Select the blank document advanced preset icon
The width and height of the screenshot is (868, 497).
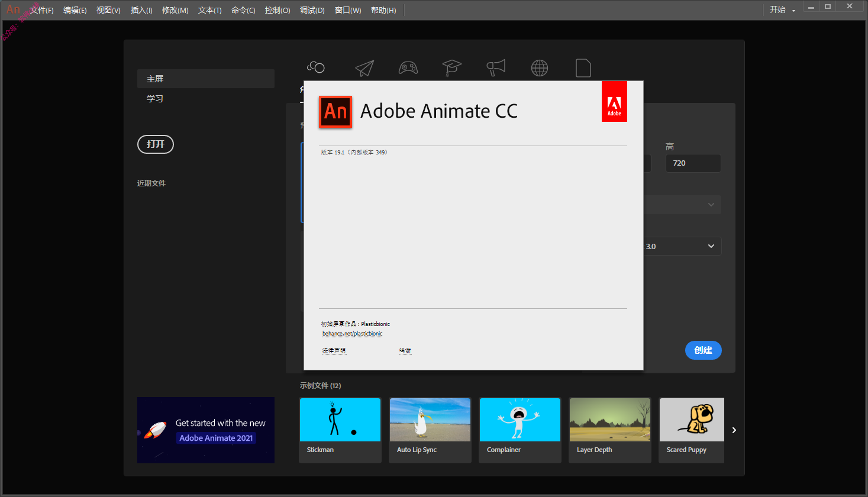pyautogui.click(x=583, y=68)
